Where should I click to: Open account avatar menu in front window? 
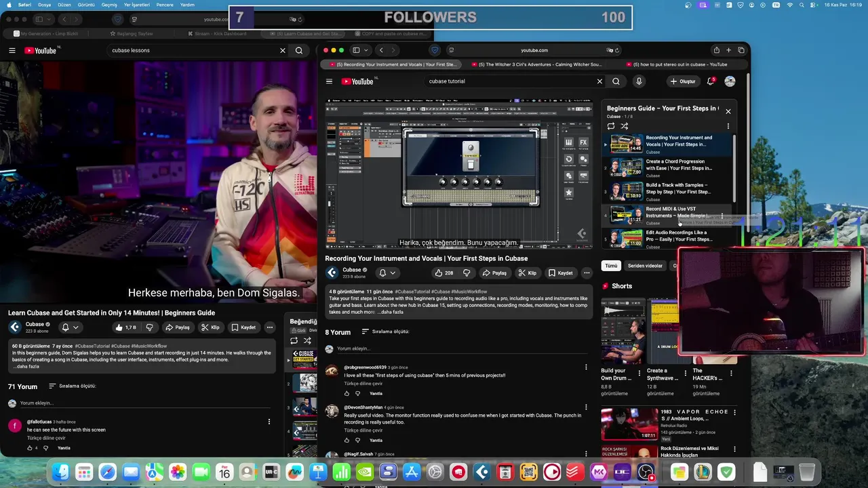[730, 81]
